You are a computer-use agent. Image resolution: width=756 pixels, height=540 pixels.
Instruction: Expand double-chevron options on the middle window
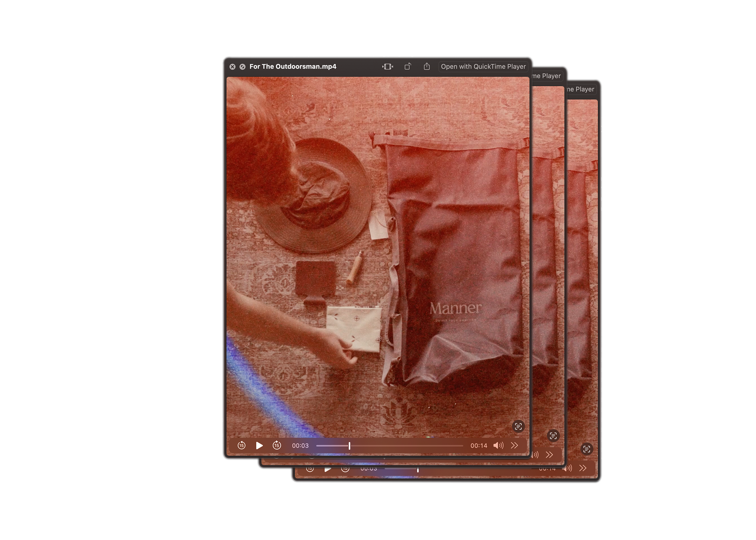pos(549,455)
